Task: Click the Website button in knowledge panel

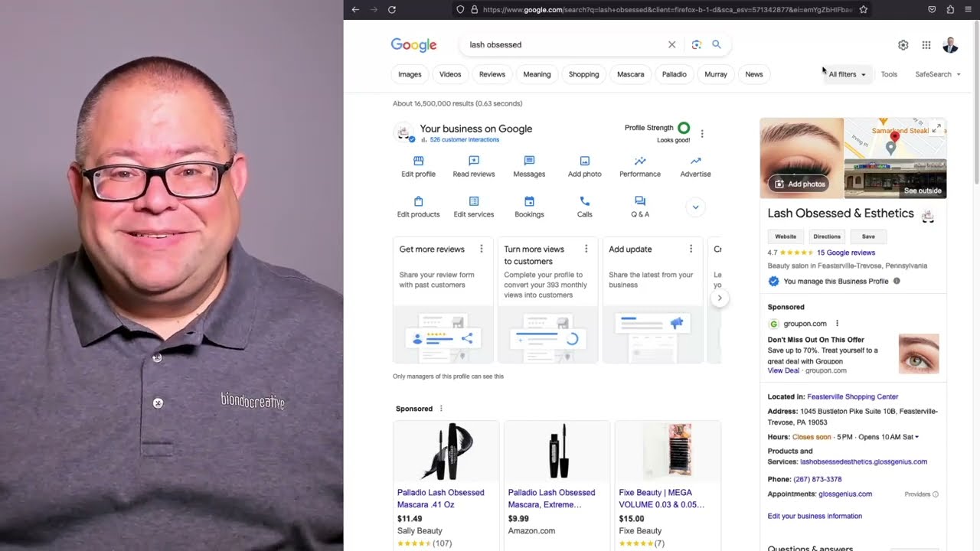Action: [x=786, y=236]
